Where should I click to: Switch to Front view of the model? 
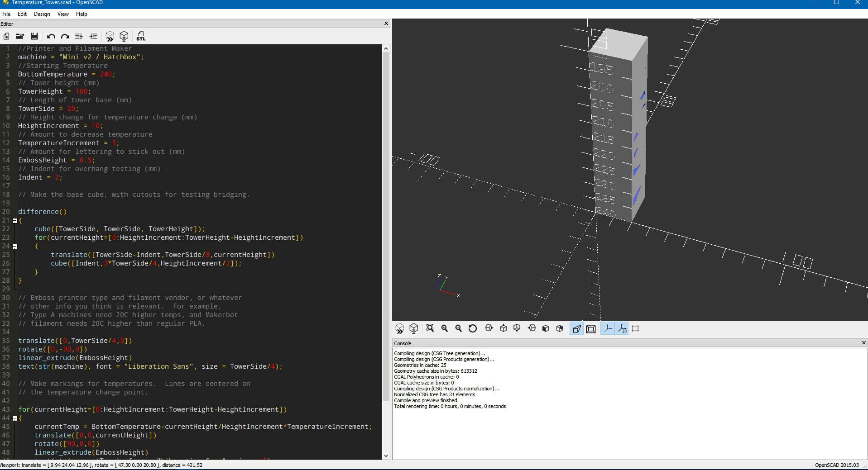click(x=546, y=328)
